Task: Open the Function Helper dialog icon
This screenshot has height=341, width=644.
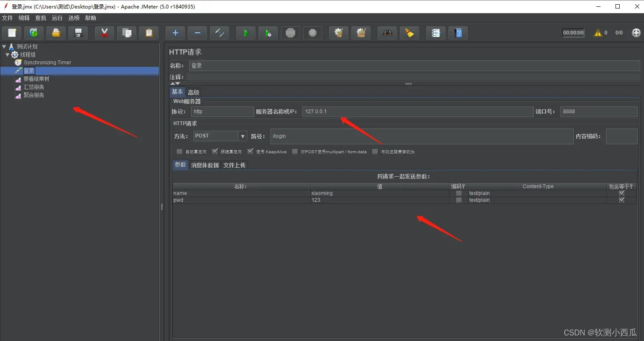Action: click(x=436, y=33)
